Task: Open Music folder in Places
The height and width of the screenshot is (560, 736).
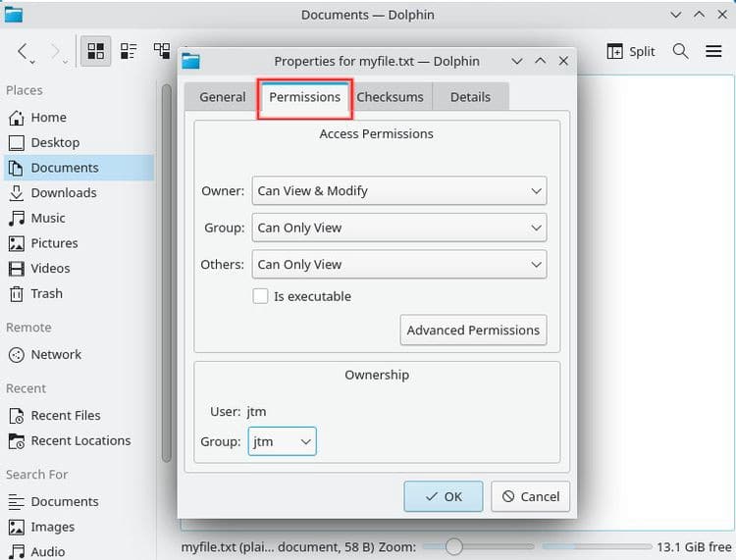Action: (x=79, y=218)
